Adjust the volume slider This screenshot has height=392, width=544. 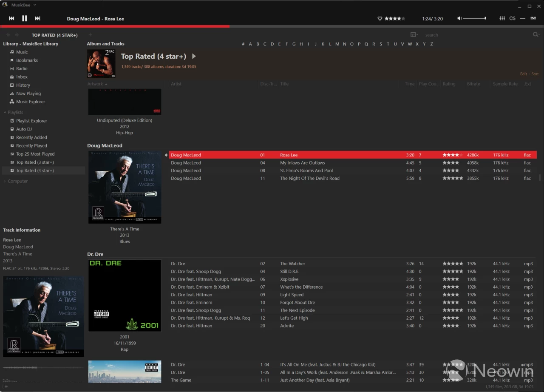475,18
